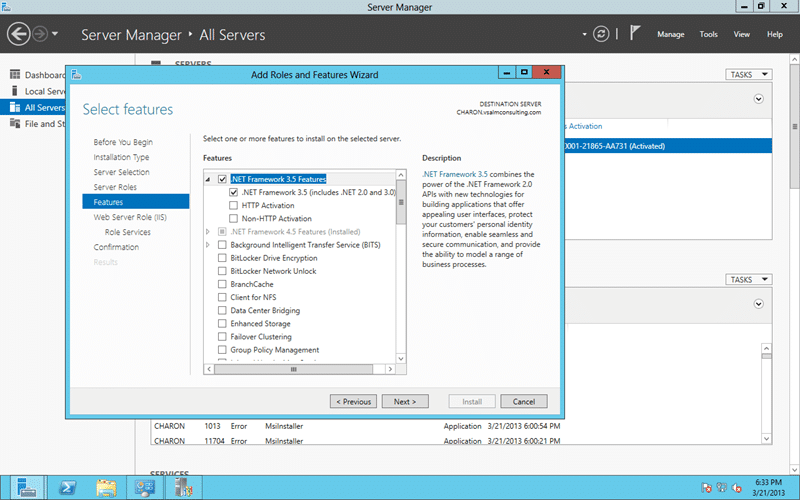Image resolution: width=800 pixels, height=500 pixels.
Task: Click the features list horizontal scrollbar thumb
Action: tap(293, 369)
